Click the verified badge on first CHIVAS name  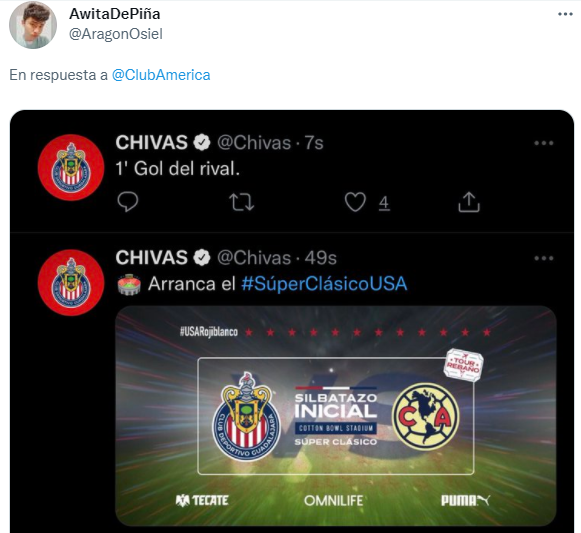(x=202, y=143)
